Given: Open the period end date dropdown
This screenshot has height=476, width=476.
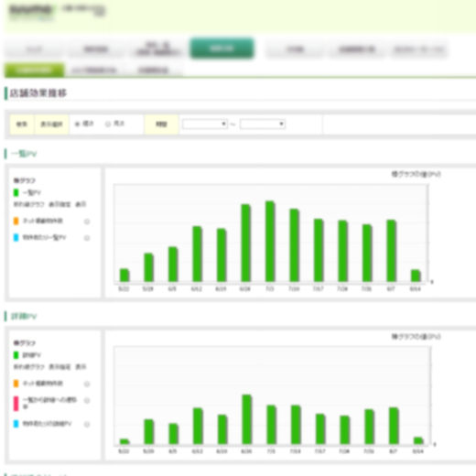Looking at the screenshot, I should click(x=263, y=124).
